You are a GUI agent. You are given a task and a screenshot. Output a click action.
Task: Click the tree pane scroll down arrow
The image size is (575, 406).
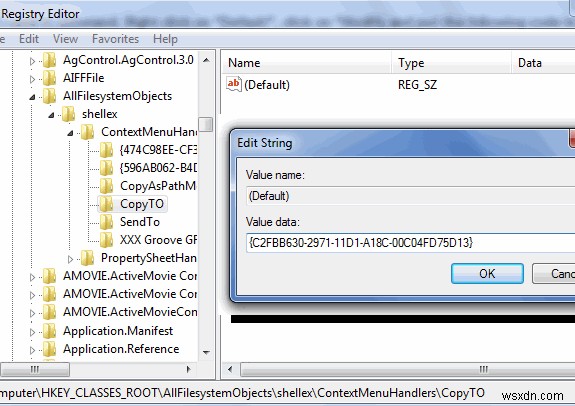206,352
